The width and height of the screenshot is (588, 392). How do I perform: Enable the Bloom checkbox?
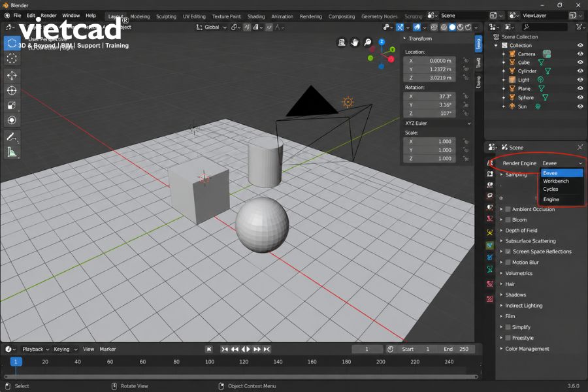[508, 220]
